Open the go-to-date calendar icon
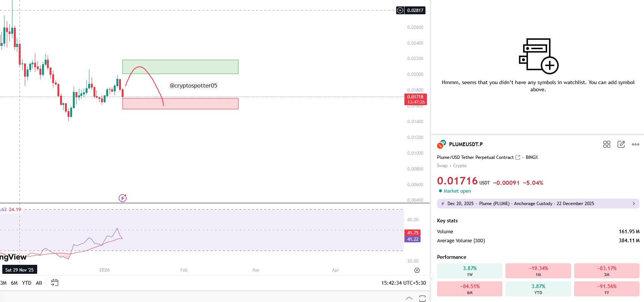The width and height of the screenshot is (644, 302). 54,283
